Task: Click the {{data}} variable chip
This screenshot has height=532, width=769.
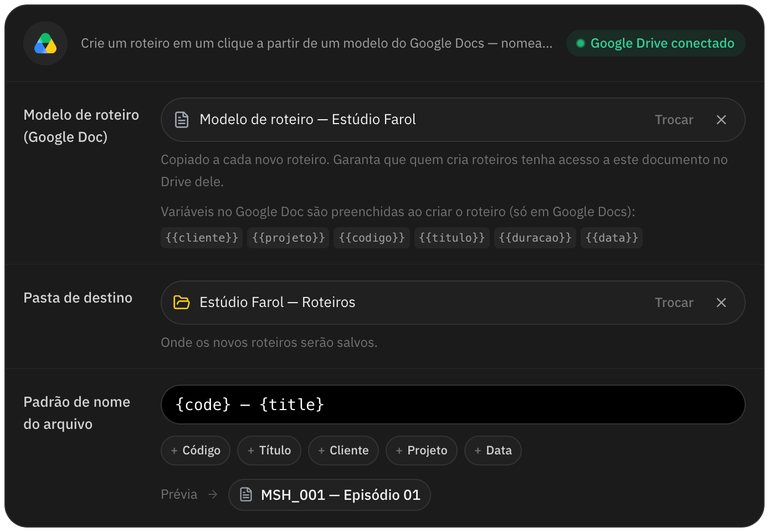Action: coord(612,238)
